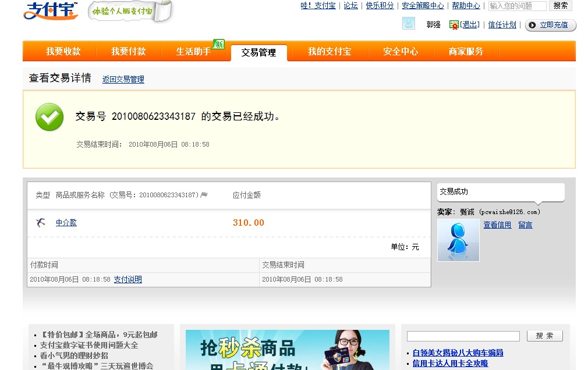588x370 pixels.
Task: Open the 中介款 item link
Action: click(x=66, y=223)
